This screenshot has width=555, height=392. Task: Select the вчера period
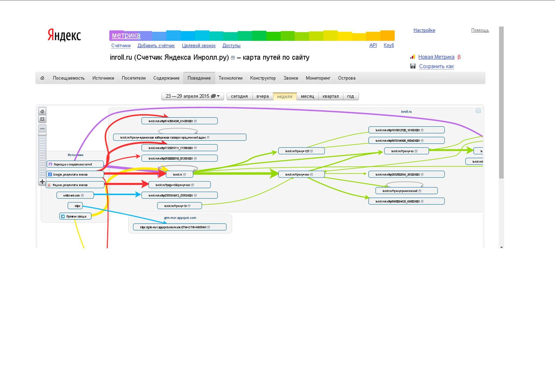[x=263, y=96]
